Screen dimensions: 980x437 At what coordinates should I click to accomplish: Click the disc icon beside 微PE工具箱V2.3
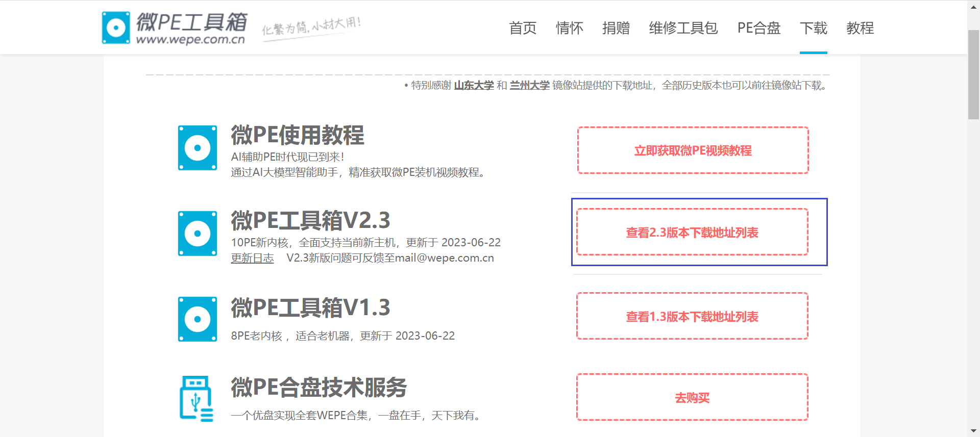coord(198,234)
